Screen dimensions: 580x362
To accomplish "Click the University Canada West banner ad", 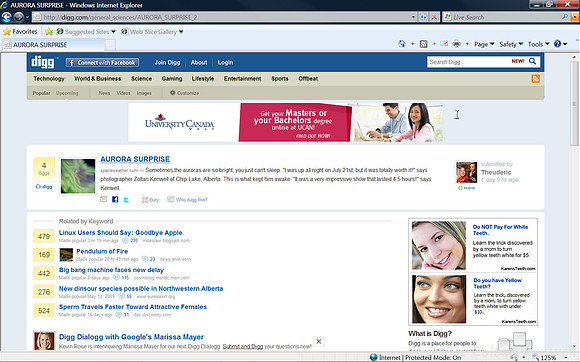I will point(286,122).
